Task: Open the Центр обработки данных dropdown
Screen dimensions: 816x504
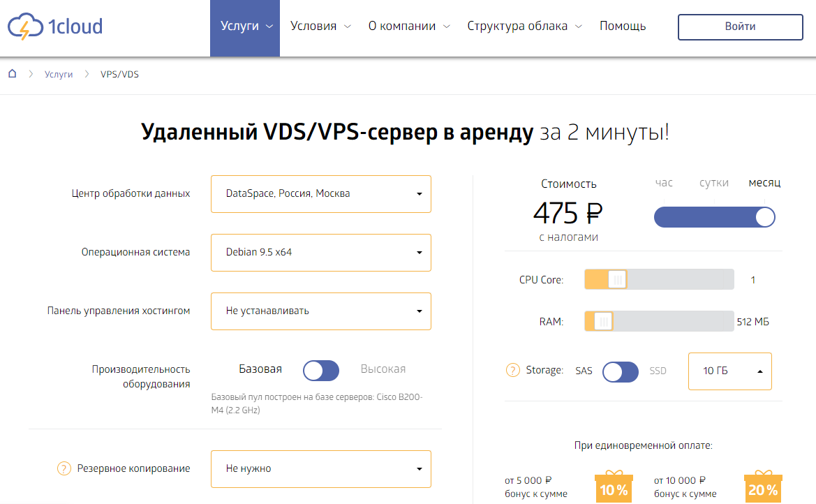Action: coord(321,193)
